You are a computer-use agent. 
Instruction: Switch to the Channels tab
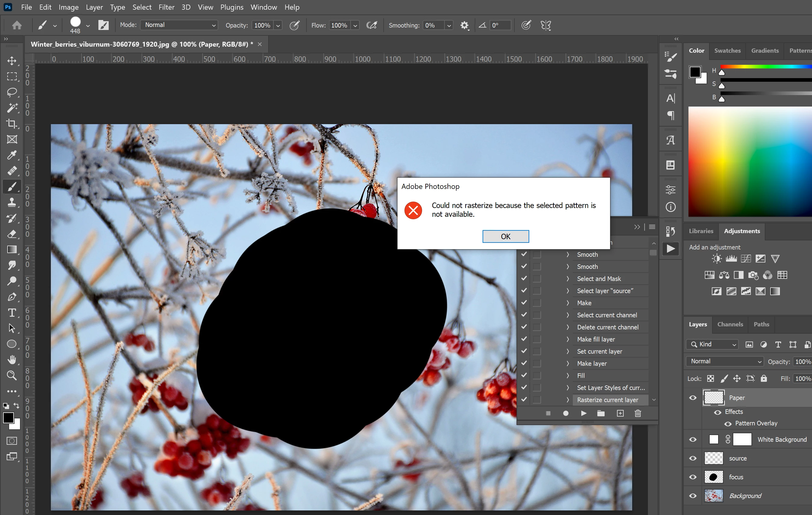pos(730,324)
